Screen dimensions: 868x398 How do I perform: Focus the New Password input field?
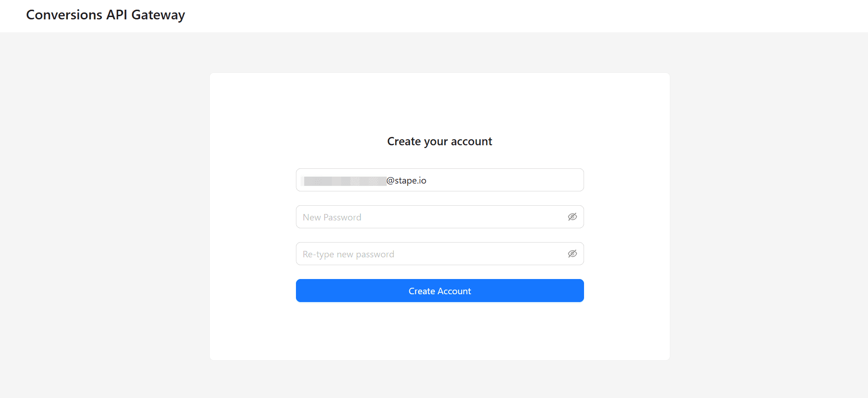[x=429, y=217]
